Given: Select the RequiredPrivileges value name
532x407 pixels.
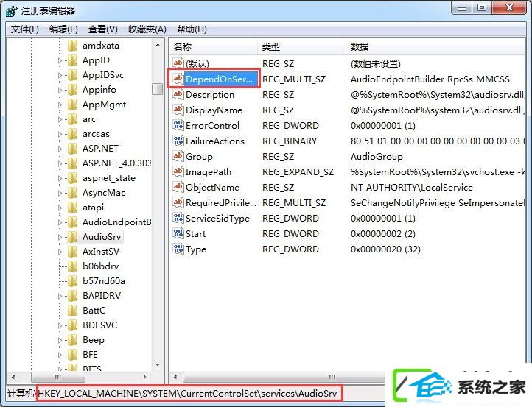Looking at the screenshot, I should coord(221,203).
